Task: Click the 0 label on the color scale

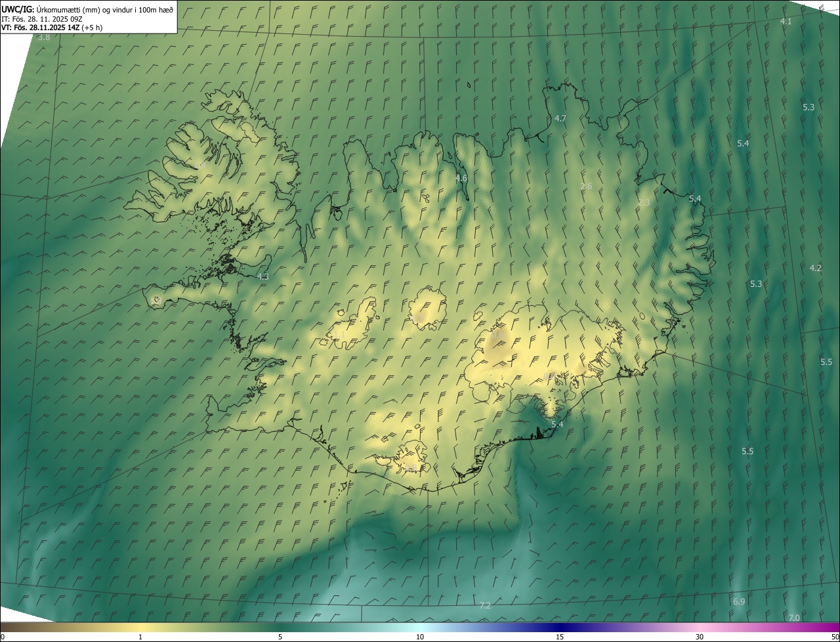Action: pos(3,637)
